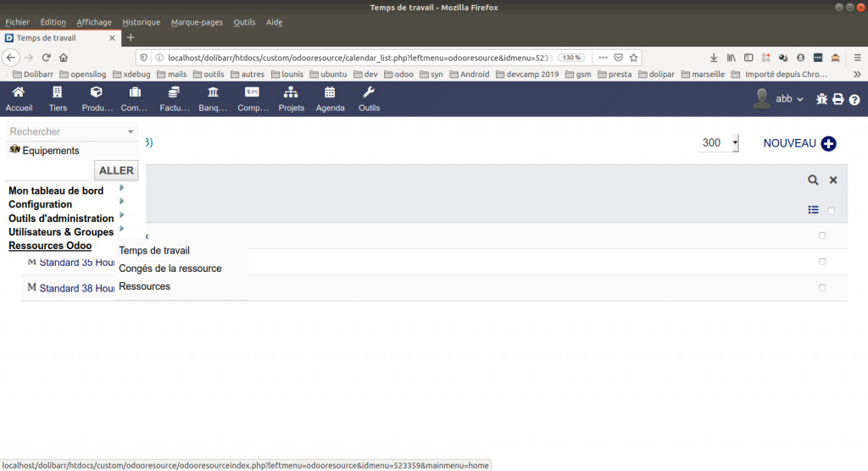This screenshot has height=471, width=868.
Task: Bookmark this page with the star
Action: click(634, 58)
